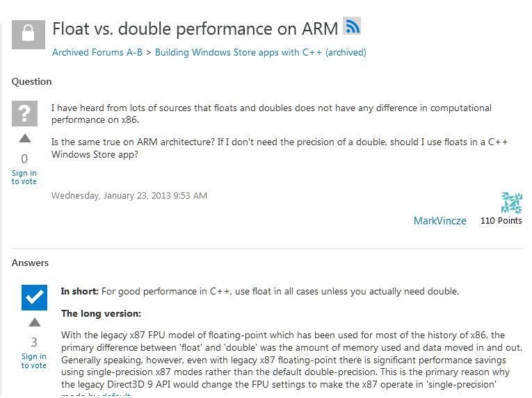This screenshot has height=398, width=532.
Task: Click the 110 Points label
Action: click(x=501, y=221)
